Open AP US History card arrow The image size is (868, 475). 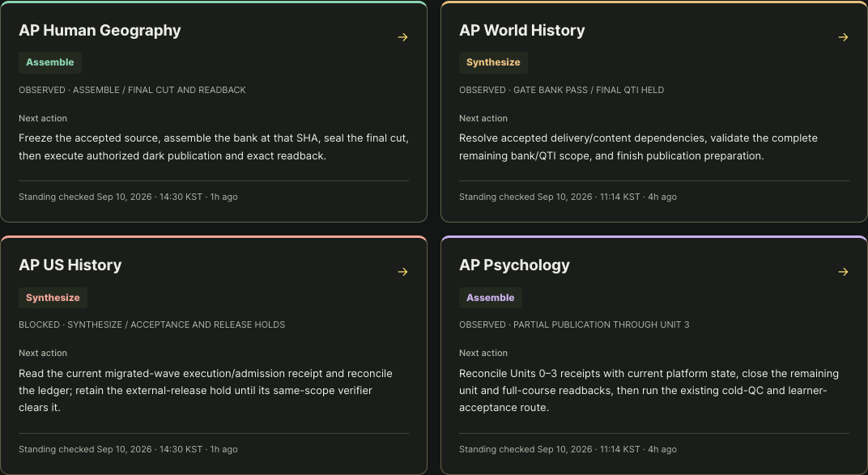pyautogui.click(x=403, y=272)
